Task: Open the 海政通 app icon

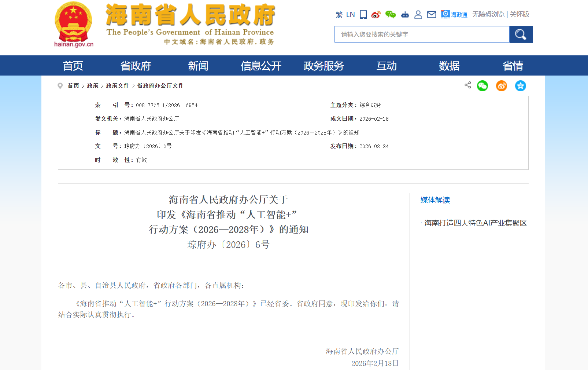Action: 445,14
